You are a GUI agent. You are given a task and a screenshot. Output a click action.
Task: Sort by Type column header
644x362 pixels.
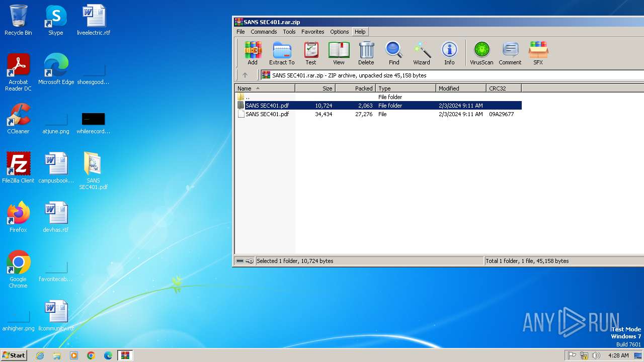click(x=406, y=88)
